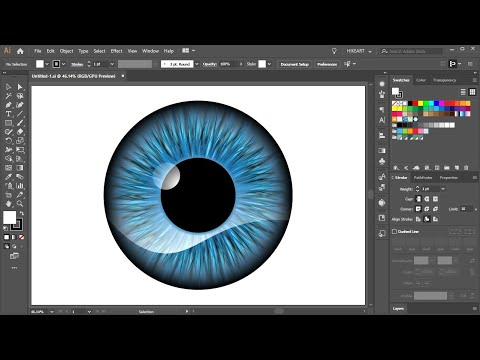This screenshot has width=480, height=360.
Task: Open brush definition dropdown
Action: coord(197,64)
